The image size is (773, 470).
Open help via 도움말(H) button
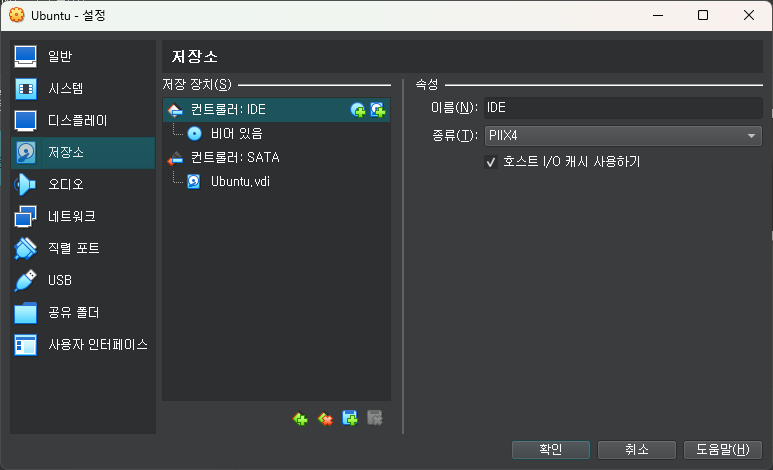(723, 450)
